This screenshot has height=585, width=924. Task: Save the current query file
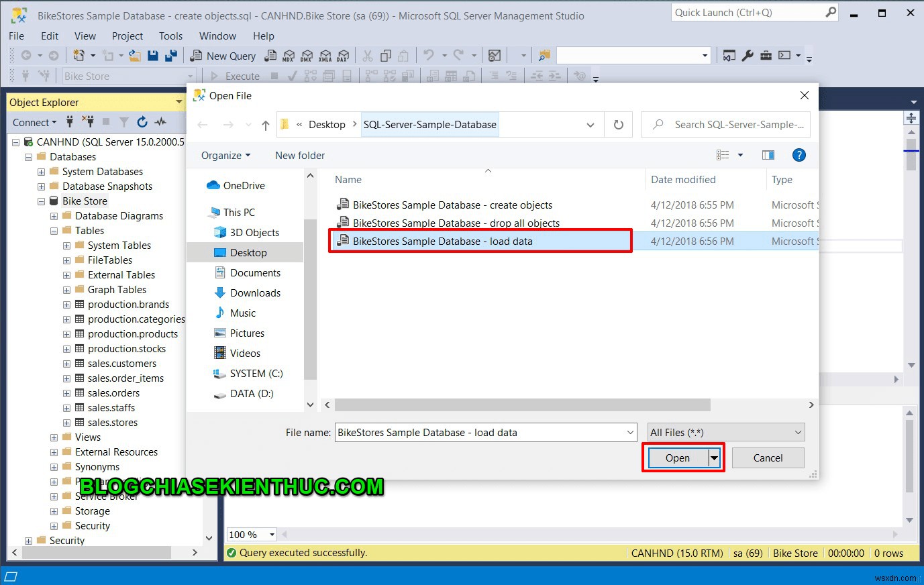153,56
